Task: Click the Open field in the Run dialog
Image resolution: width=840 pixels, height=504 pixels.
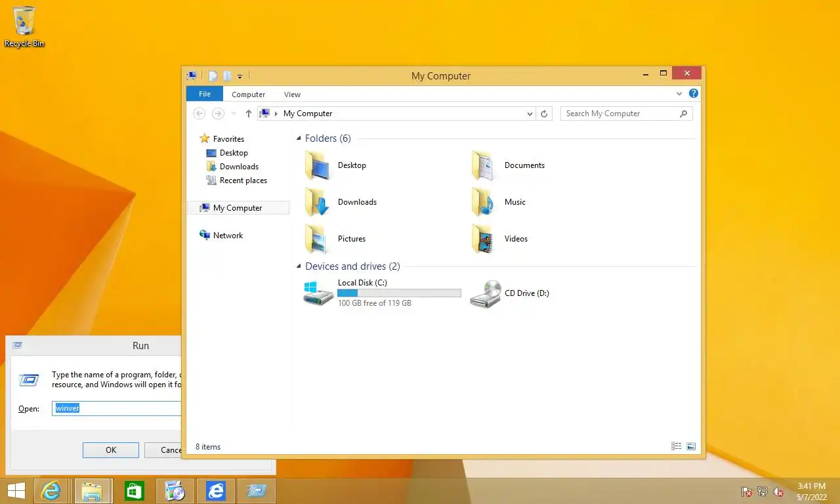Action: [x=117, y=408]
